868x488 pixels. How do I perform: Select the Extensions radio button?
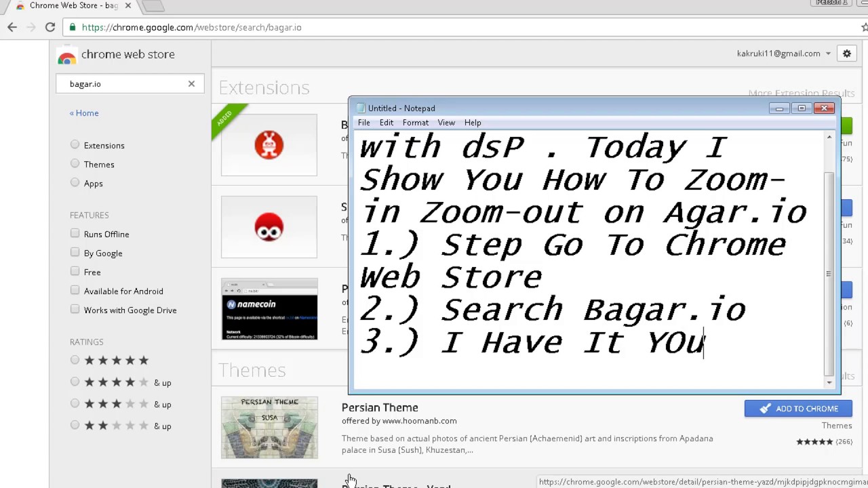75,144
